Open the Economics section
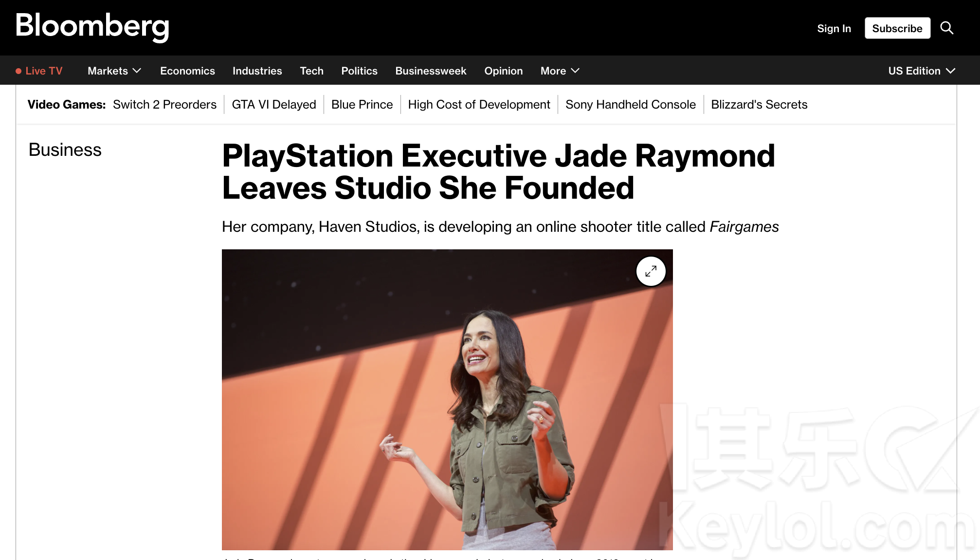 coord(187,71)
